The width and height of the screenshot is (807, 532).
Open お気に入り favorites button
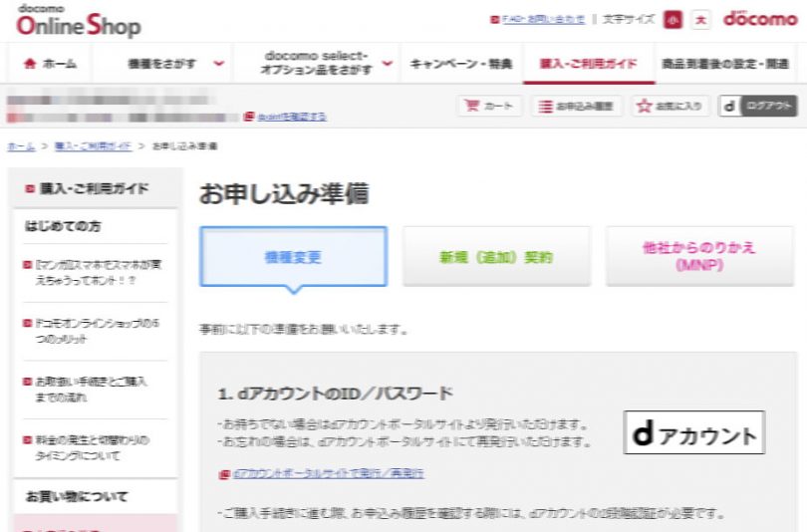(x=671, y=106)
